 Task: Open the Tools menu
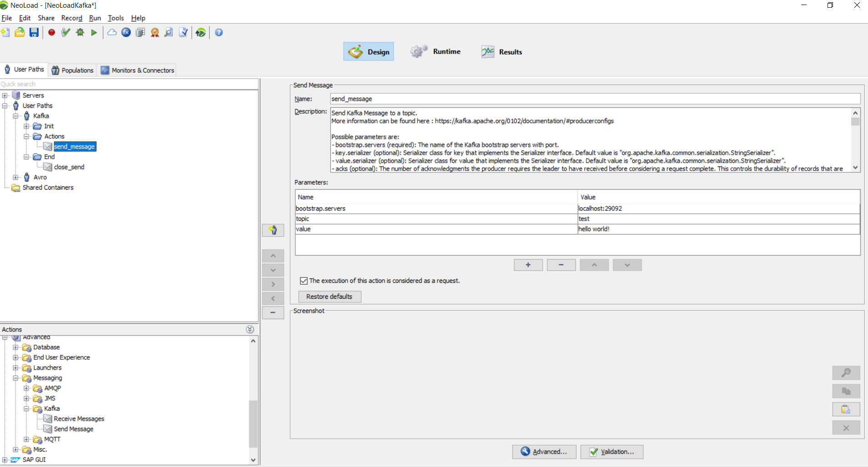click(x=116, y=18)
